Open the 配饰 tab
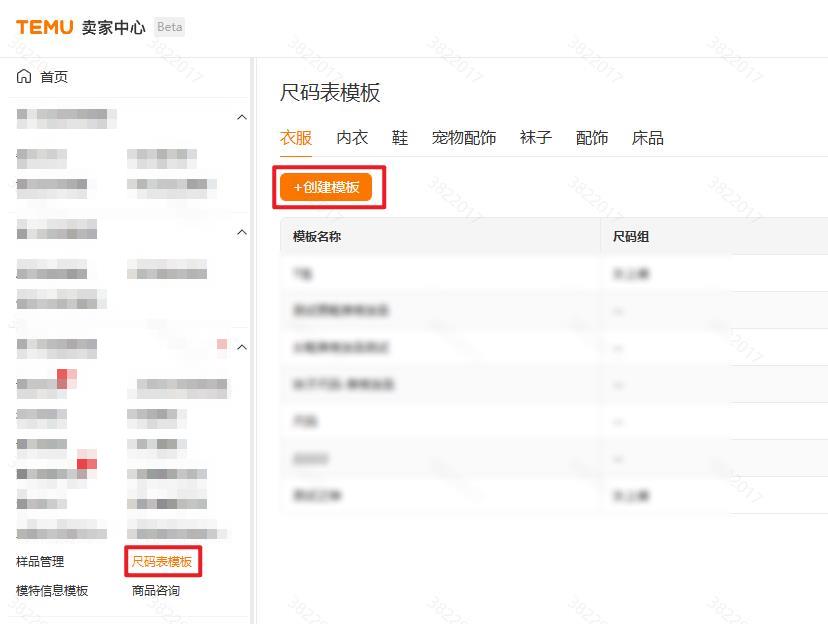This screenshot has height=624, width=828. (592, 138)
